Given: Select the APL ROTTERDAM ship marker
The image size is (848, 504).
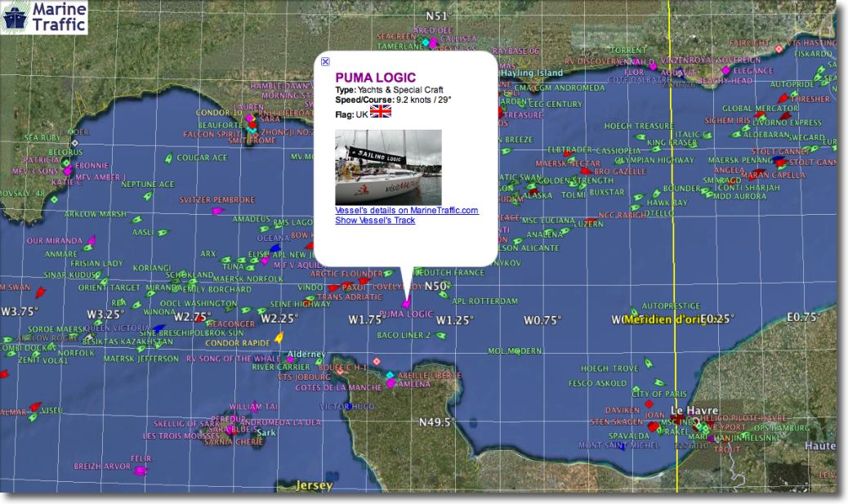Looking at the screenshot, I should (x=444, y=295).
